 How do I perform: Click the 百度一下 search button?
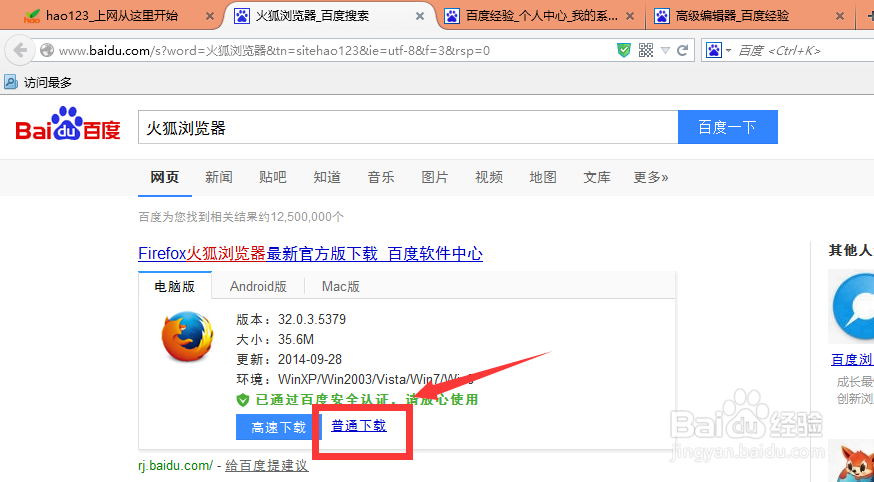727,127
